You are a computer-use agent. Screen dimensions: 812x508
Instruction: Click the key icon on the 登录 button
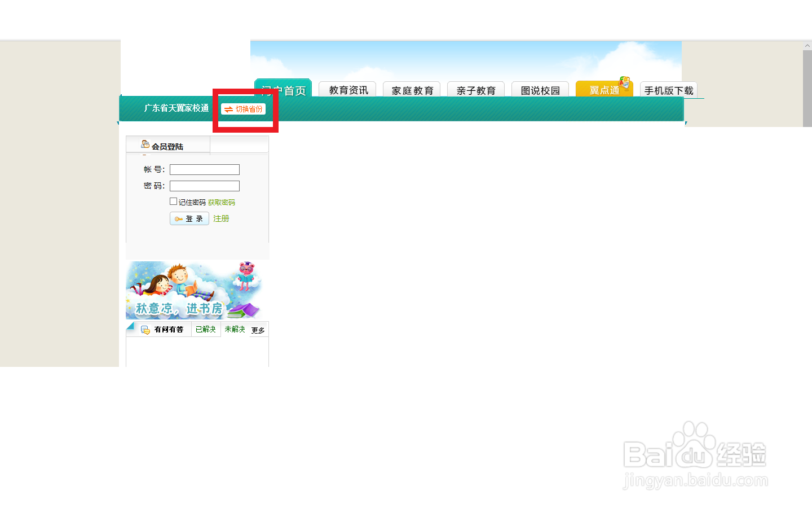[180, 218]
